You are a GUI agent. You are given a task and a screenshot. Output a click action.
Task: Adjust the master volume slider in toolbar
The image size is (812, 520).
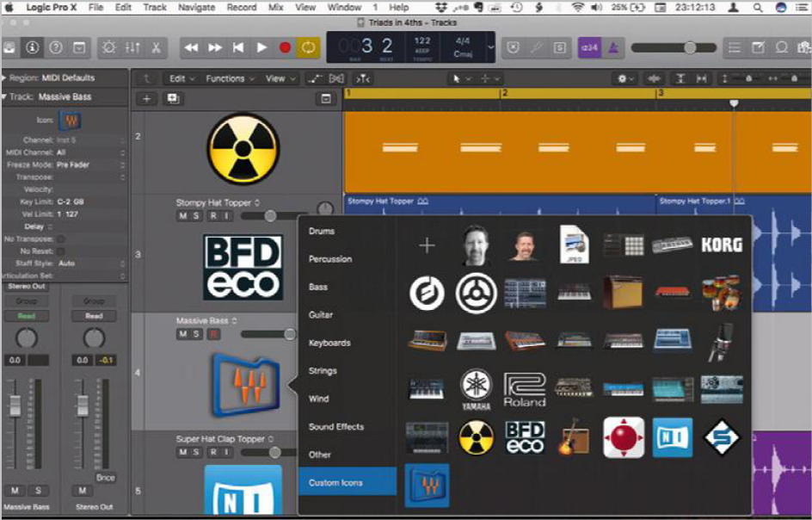pos(689,47)
